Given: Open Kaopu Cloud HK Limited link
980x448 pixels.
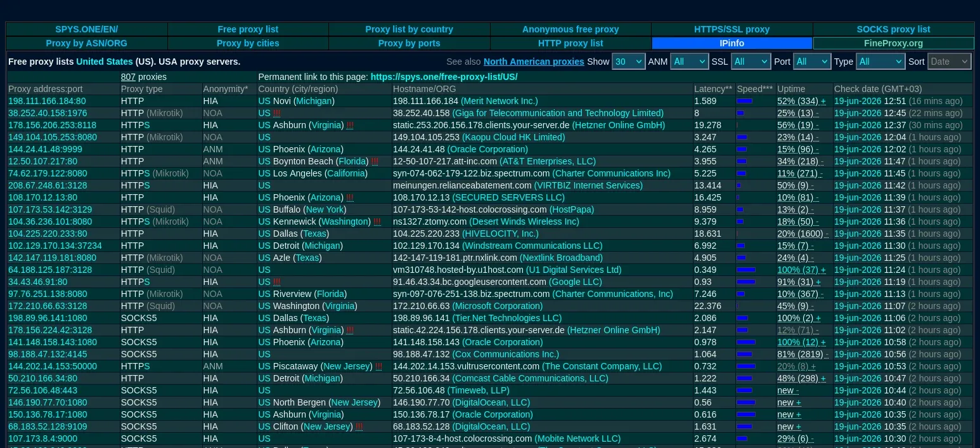Looking at the screenshot, I should [x=513, y=137].
